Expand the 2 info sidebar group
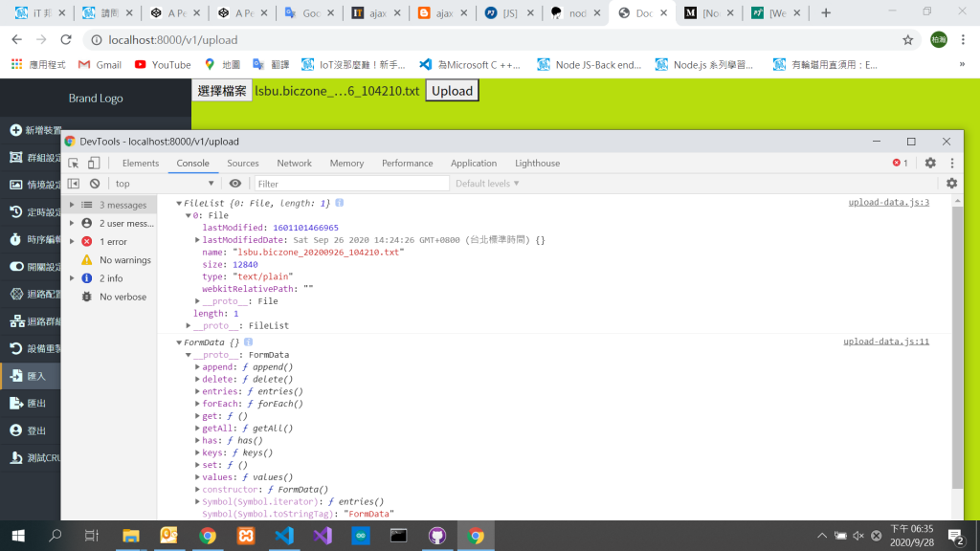The width and height of the screenshot is (980, 551). [72, 278]
